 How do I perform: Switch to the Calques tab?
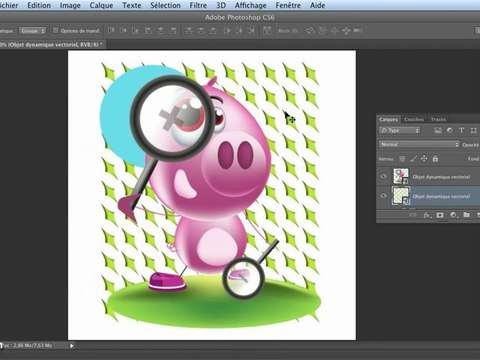tap(388, 119)
